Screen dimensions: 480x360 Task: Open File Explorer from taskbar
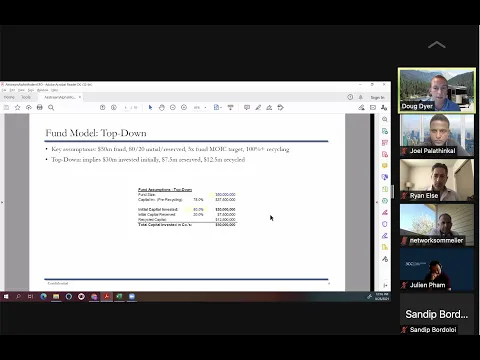pos(56,296)
